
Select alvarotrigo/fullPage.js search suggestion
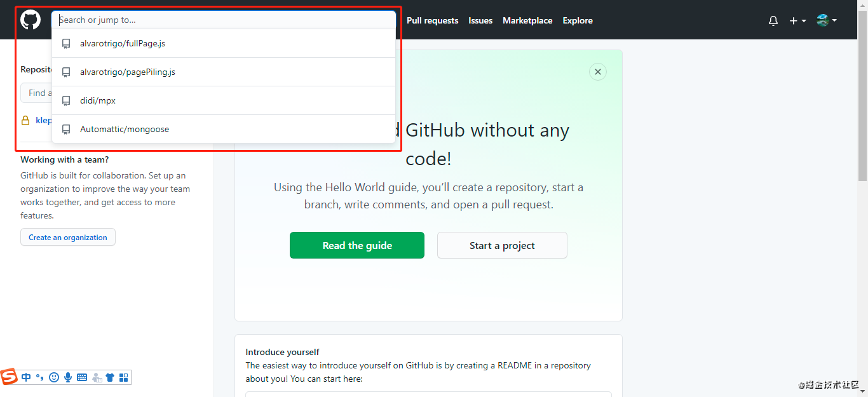coord(224,44)
